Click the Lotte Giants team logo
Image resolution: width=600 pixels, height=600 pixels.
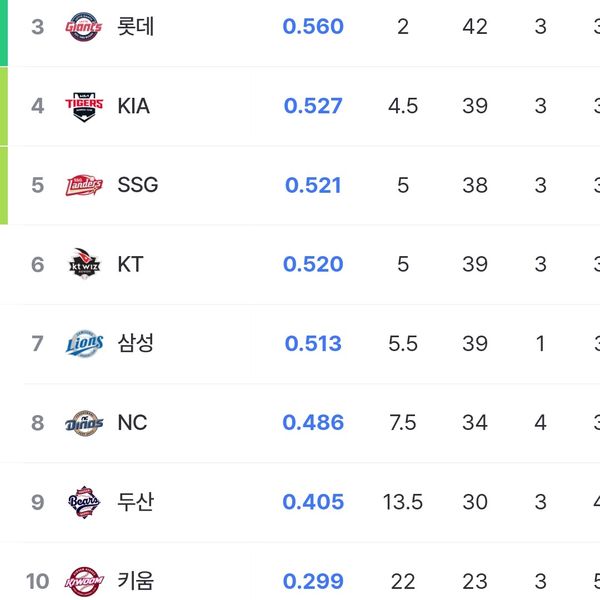(84, 27)
